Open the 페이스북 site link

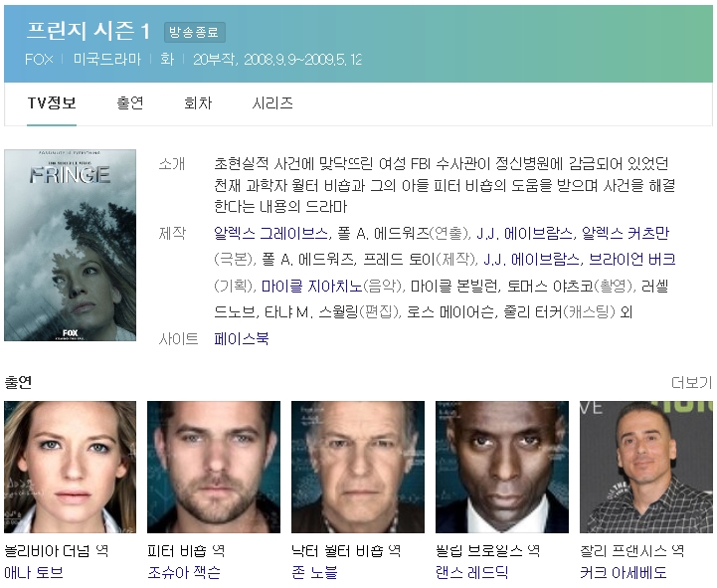[x=241, y=339]
